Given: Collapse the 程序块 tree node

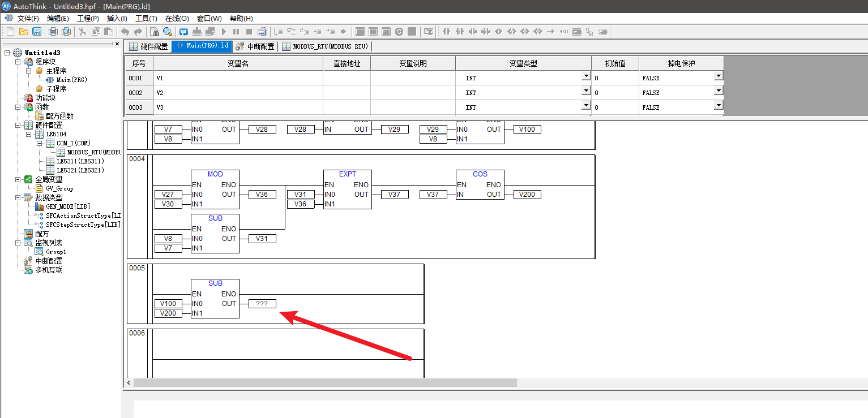Looking at the screenshot, I should [x=18, y=62].
